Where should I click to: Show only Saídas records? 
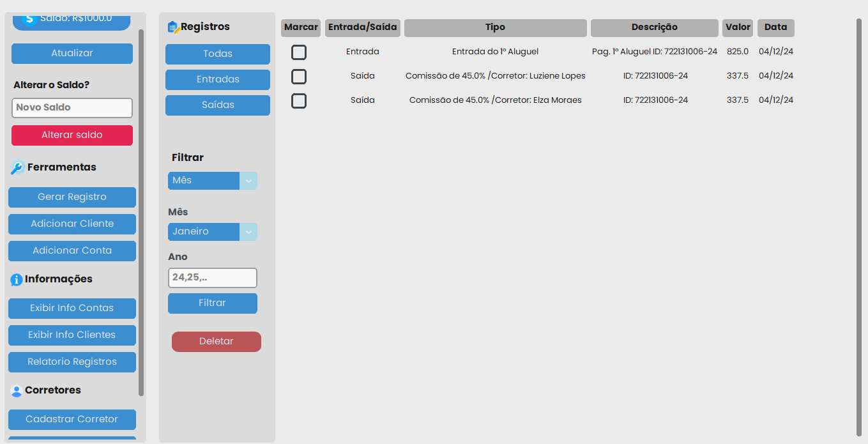(x=217, y=105)
